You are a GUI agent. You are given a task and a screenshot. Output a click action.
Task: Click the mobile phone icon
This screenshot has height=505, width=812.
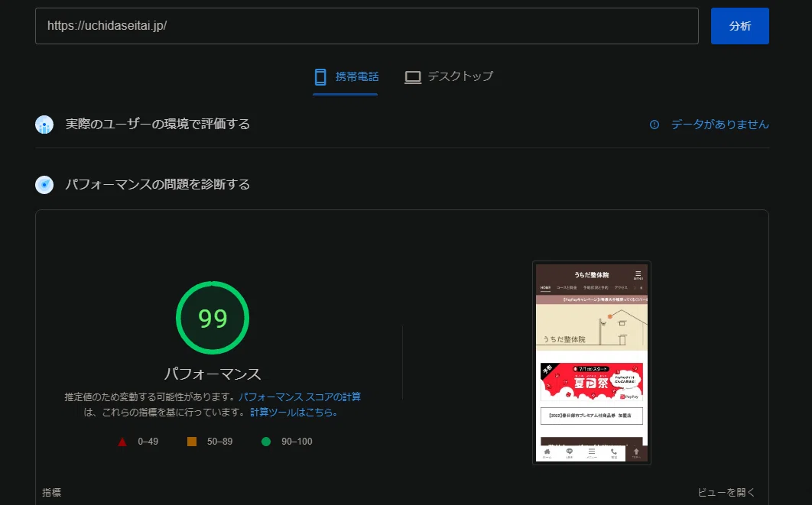coord(320,77)
